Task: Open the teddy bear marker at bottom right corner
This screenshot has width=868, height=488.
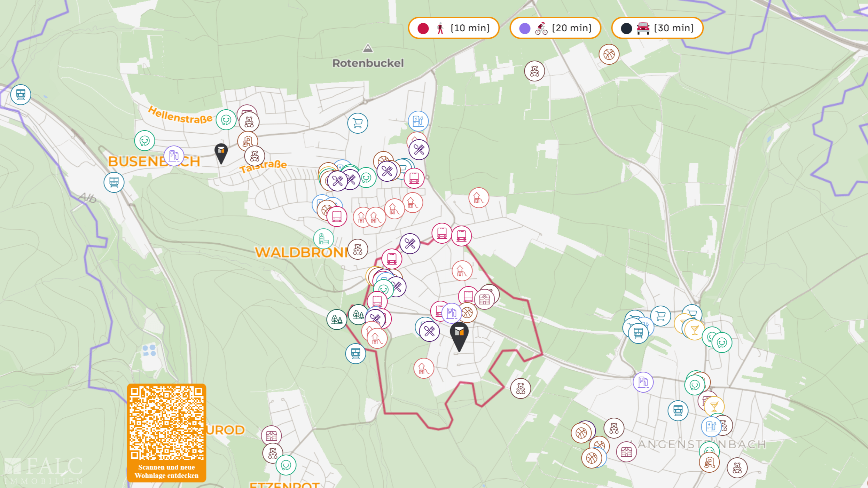Action: (737, 468)
